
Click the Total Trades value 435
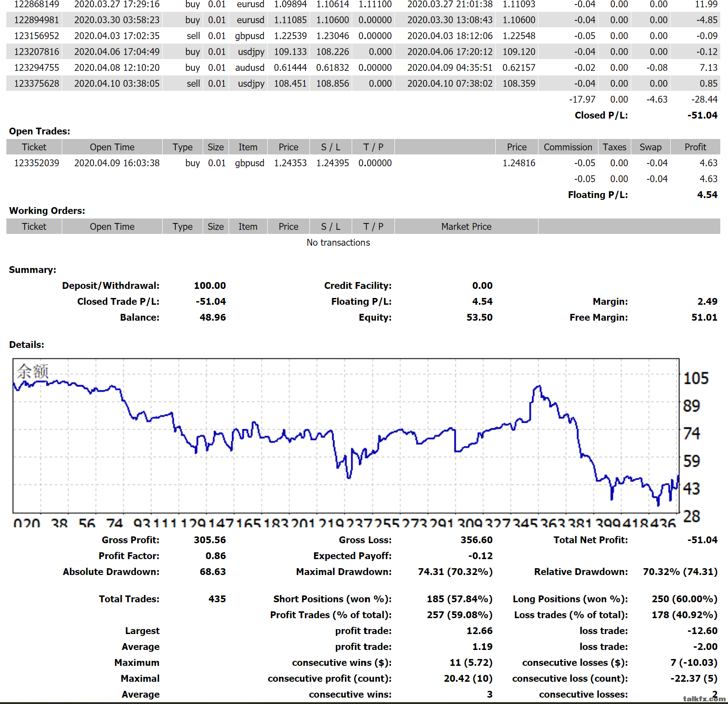(x=217, y=599)
